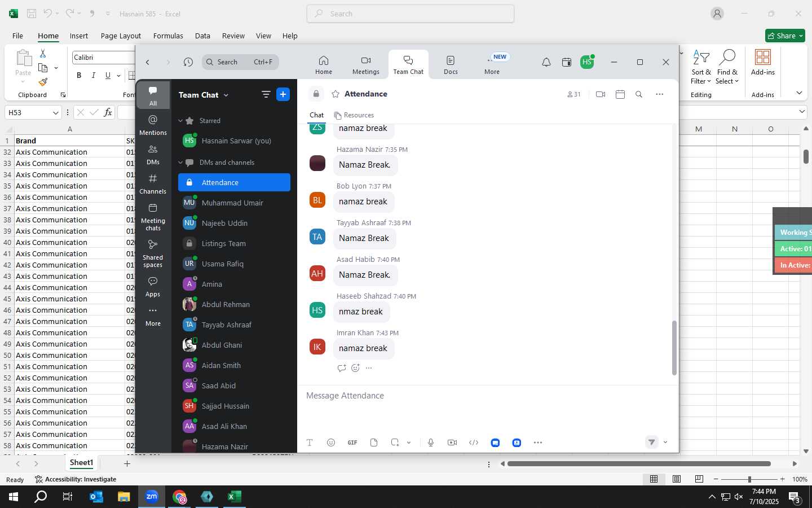The height and width of the screenshot is (508, 812).
Task: Click Zoom Search box
Action: (x=240, y=62)
